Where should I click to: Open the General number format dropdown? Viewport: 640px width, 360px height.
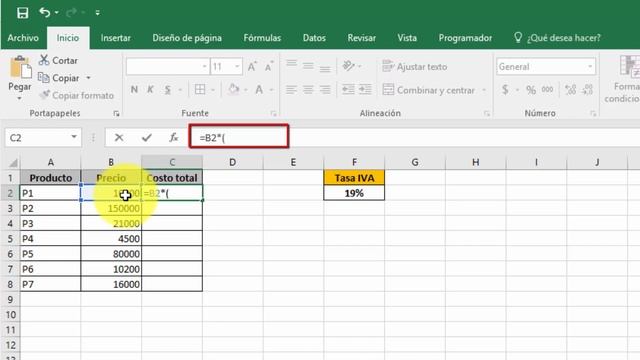coord(590,67)
